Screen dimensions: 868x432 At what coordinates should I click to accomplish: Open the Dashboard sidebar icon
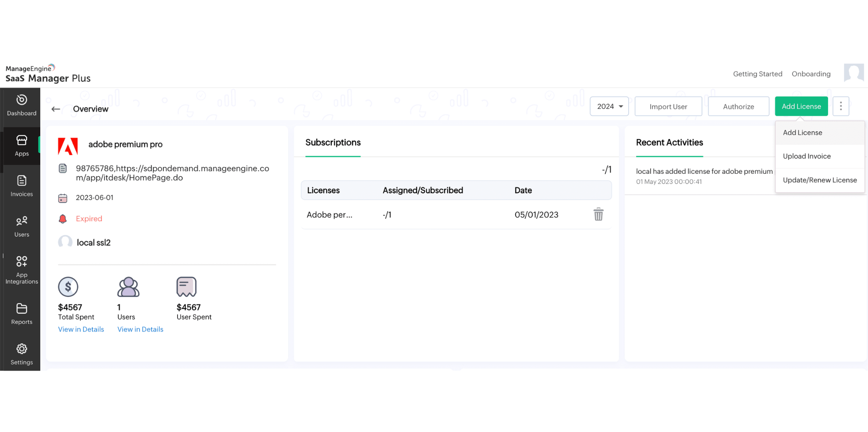22,105
